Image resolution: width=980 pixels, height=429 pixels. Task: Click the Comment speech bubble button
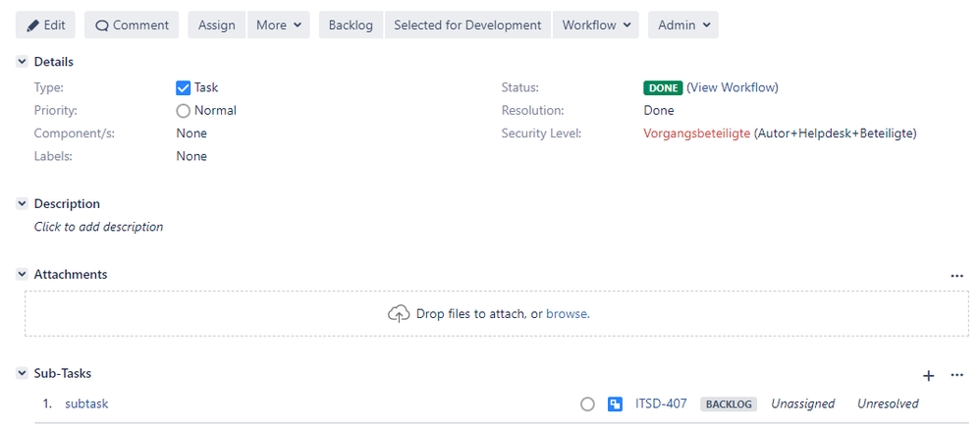pos(132,26)
